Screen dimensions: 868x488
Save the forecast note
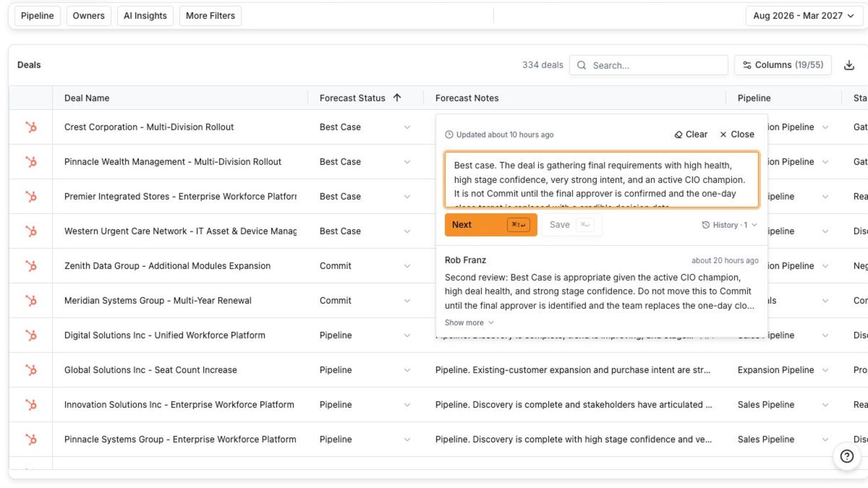coord(571,225)
